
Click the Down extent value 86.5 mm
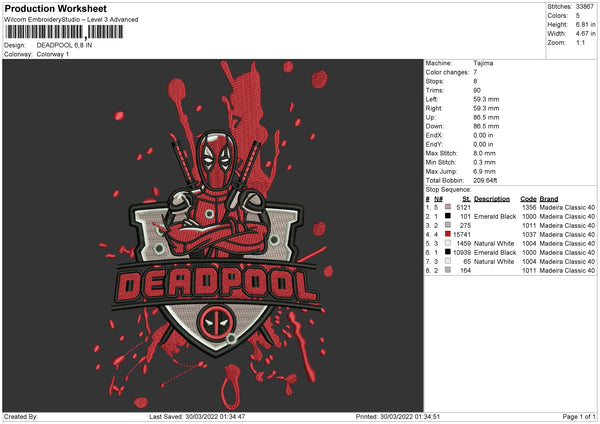(x=486, y=126)
